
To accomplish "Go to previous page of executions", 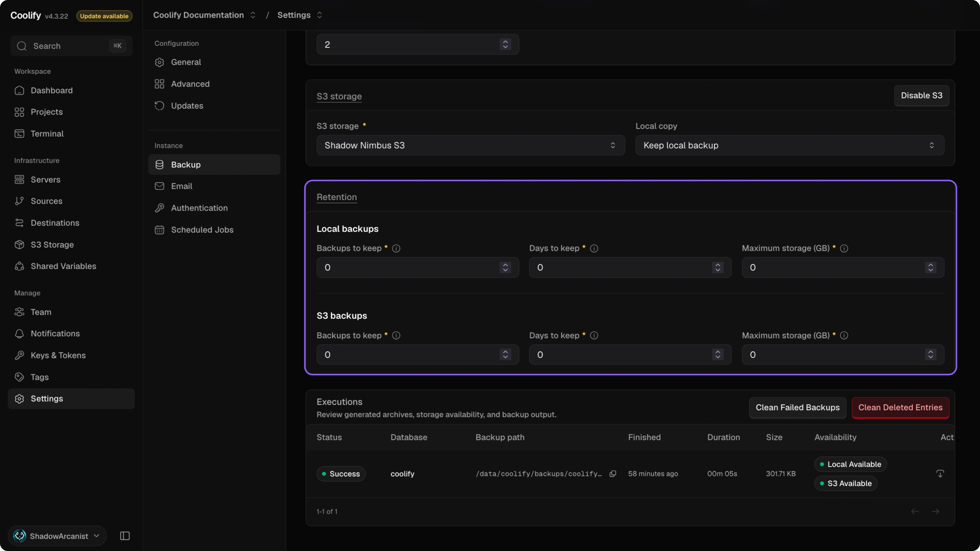I will (915, 511).
